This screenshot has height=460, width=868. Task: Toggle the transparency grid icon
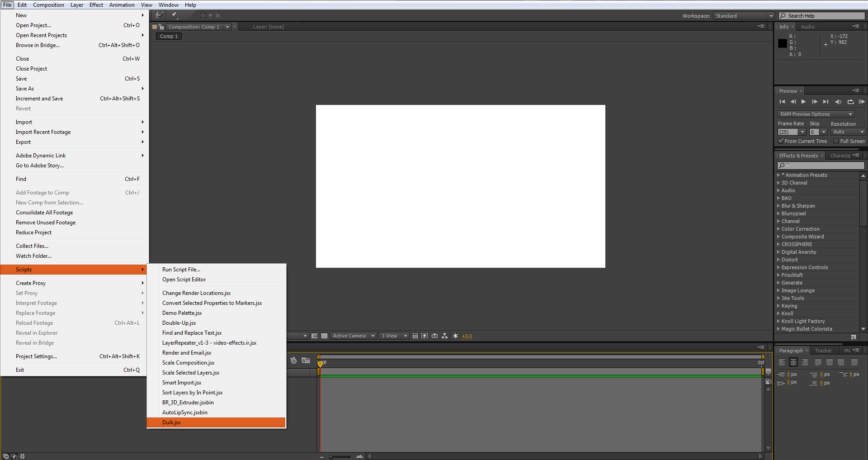tap(325, 336)
